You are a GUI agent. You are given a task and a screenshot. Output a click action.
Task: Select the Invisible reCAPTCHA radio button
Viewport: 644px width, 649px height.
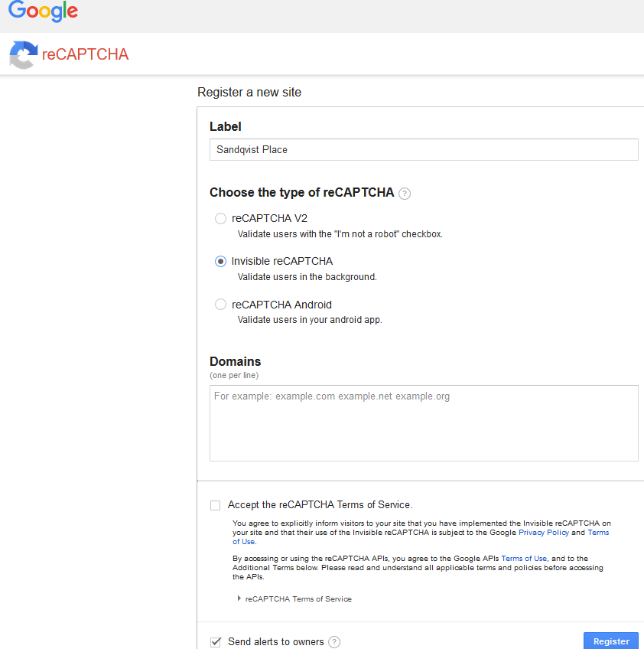pos(220,261)
